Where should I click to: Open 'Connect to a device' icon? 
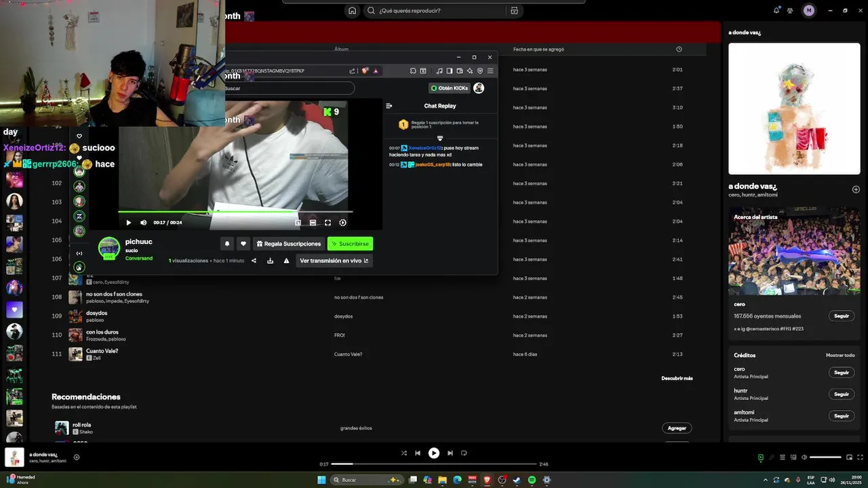coord(793,457)
